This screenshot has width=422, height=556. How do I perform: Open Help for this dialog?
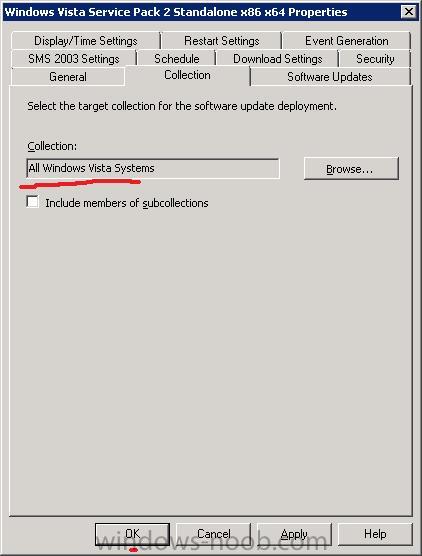pos(375,534)
